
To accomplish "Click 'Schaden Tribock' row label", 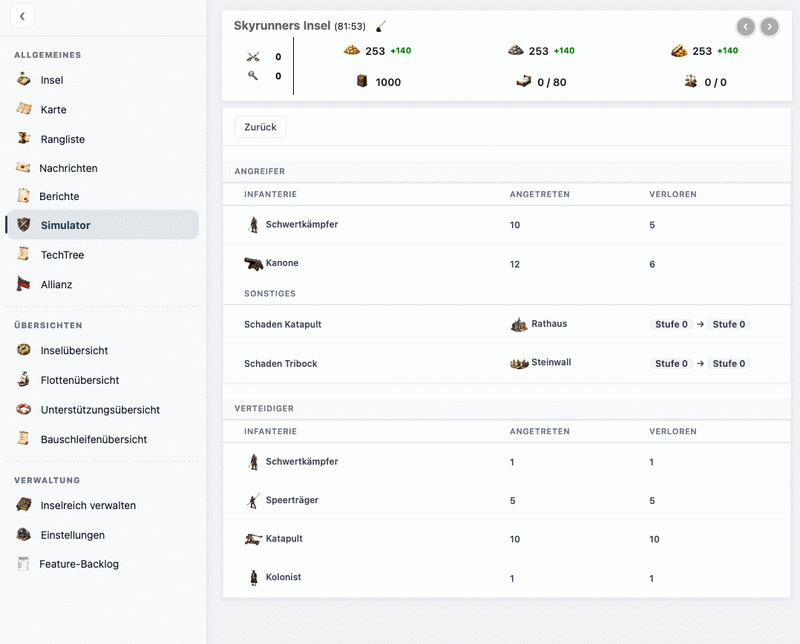I will 281,363.
